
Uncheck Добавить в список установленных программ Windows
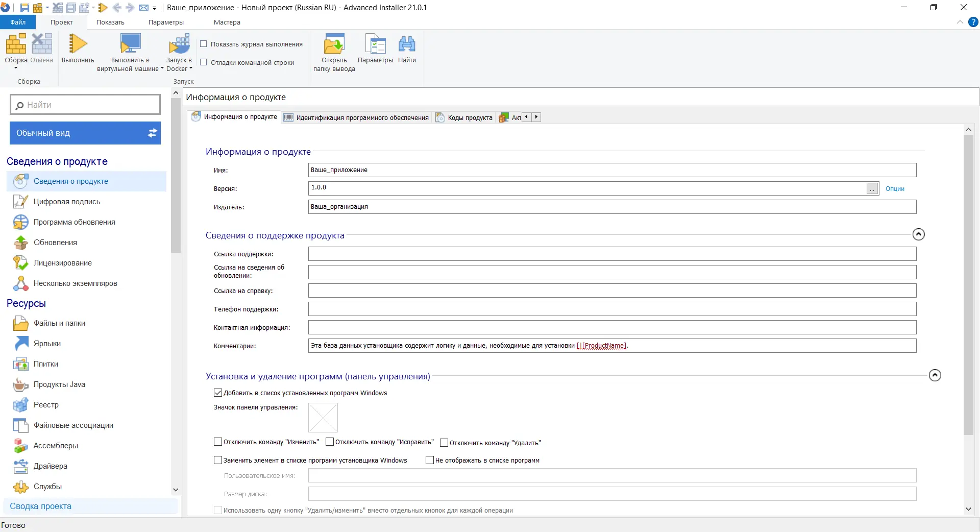[x=218, y=393]
